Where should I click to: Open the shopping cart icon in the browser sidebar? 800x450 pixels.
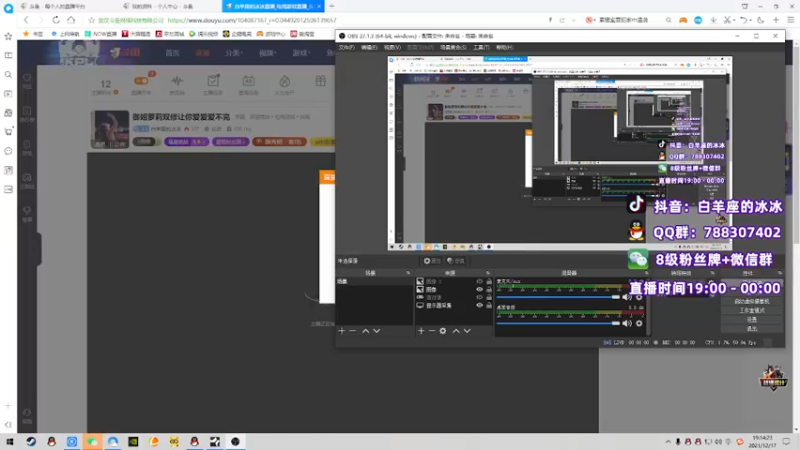8,132
